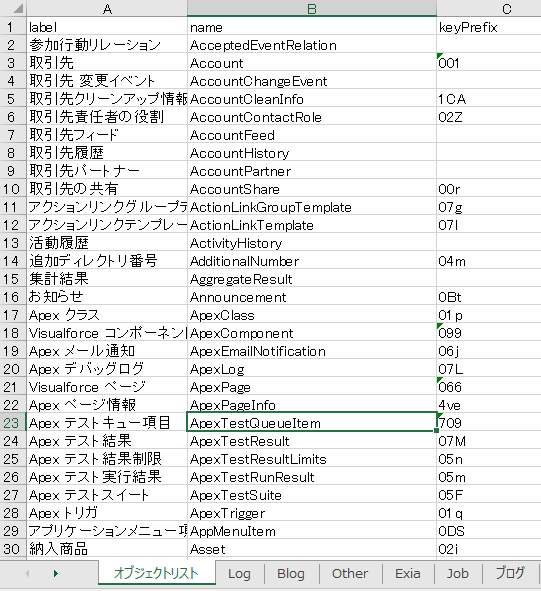
Task: Open the Blog sheet tab
Action: (291, 573)
